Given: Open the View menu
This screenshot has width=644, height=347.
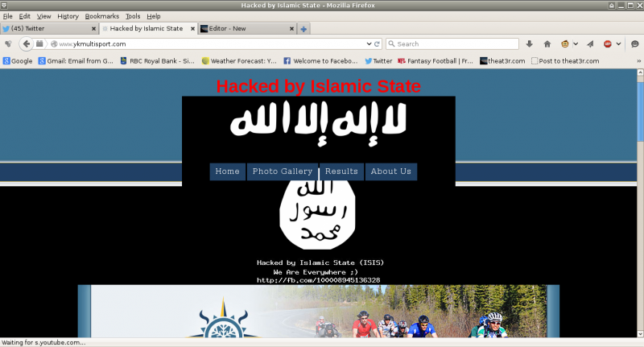Looking at the screenshot, I should coord(43,16).
